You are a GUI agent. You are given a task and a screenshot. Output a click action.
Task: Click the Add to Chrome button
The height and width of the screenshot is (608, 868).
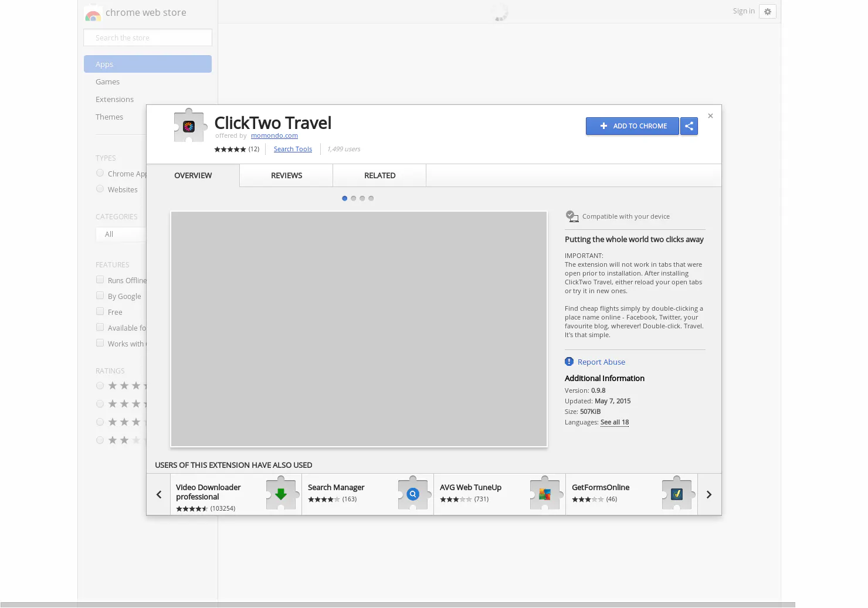(x=632, y=126)
